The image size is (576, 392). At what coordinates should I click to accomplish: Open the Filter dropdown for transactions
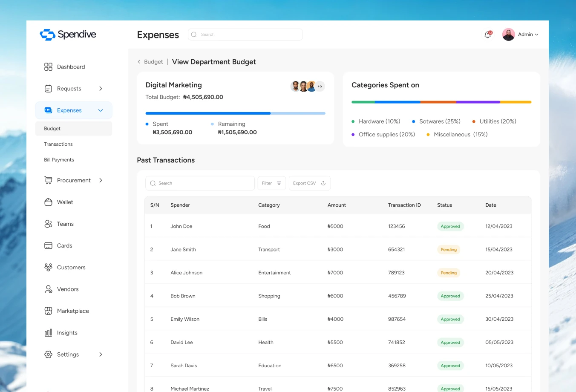click(x=271, y=183)
